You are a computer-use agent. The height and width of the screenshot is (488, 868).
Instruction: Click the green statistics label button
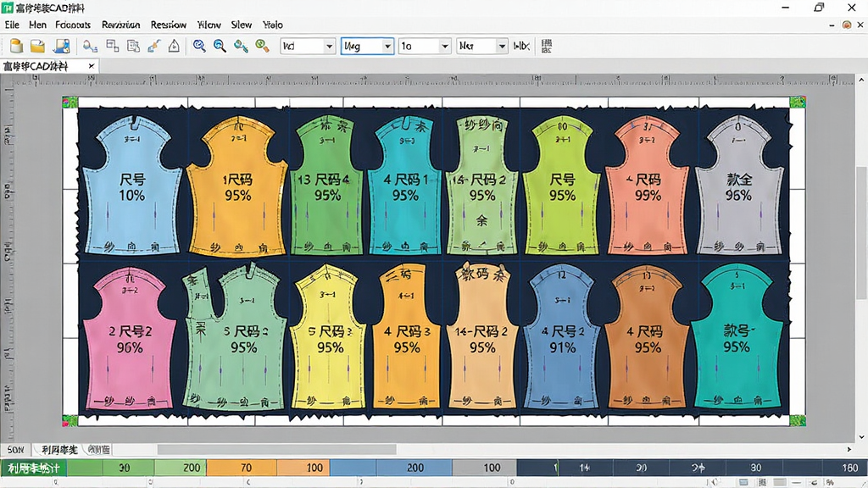(x=34, y=468)
